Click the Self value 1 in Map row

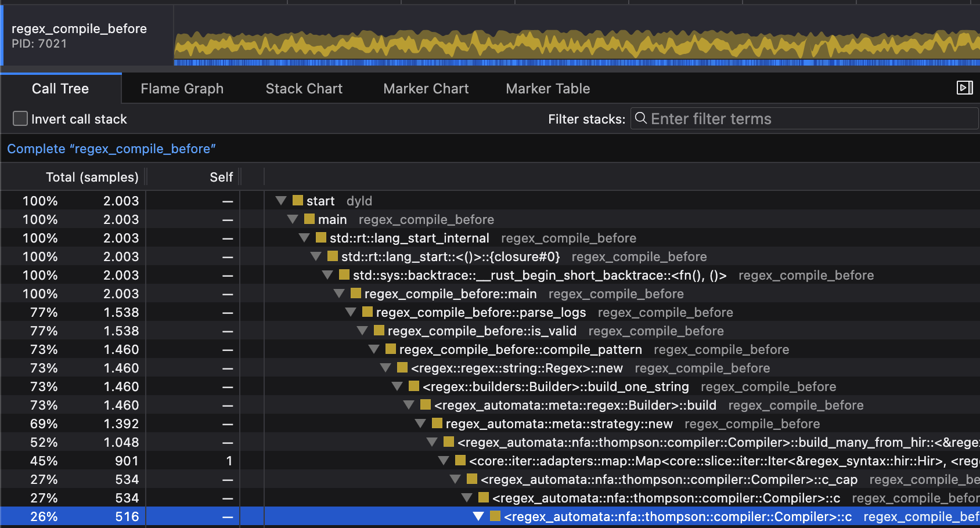point(229,460)
